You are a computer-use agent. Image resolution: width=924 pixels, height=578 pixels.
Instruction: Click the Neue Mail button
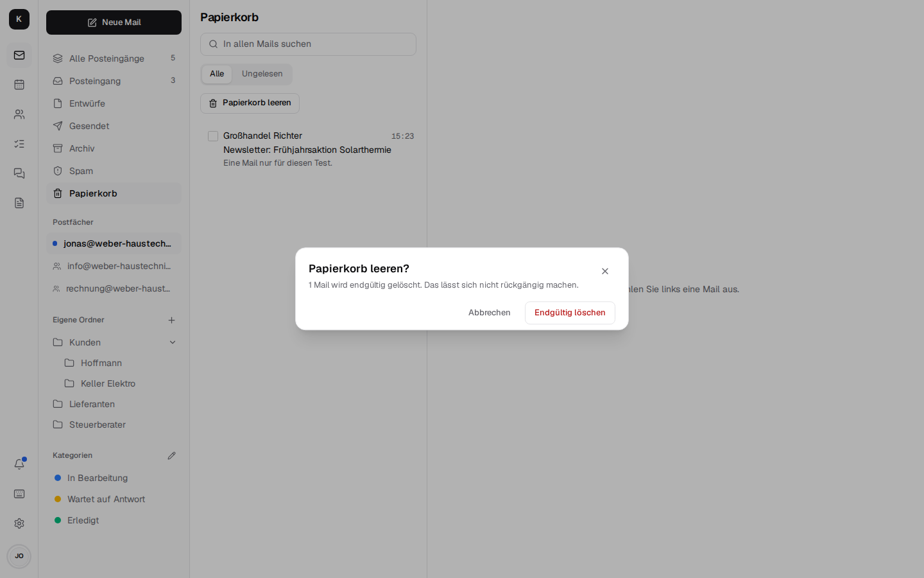pyautogui.click(x=114, y=22)
